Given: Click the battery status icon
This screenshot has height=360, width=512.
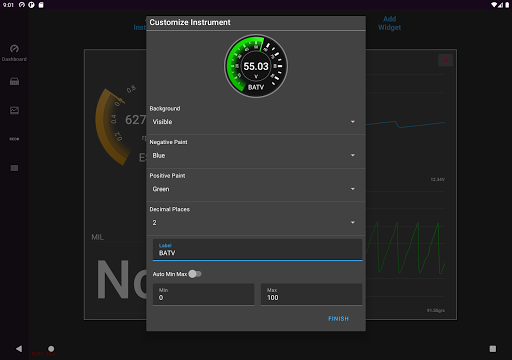Looking at the screenshot, I should click(507, 5).
